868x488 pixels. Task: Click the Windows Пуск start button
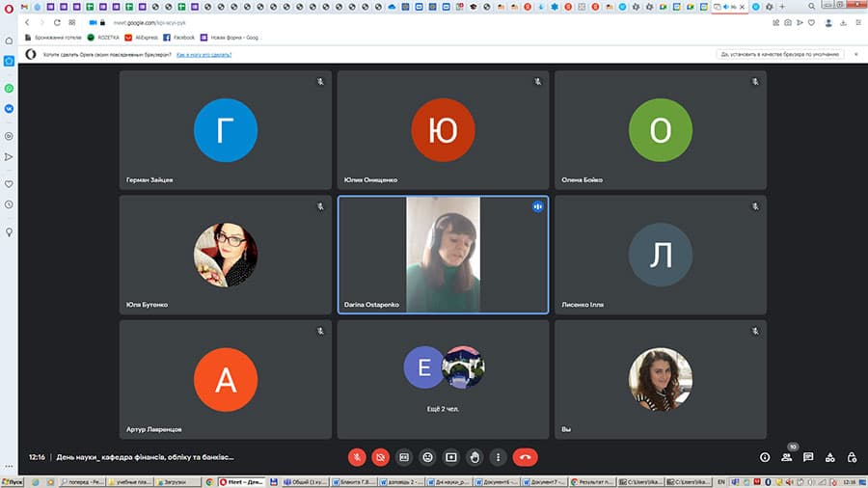click(13, 482)
